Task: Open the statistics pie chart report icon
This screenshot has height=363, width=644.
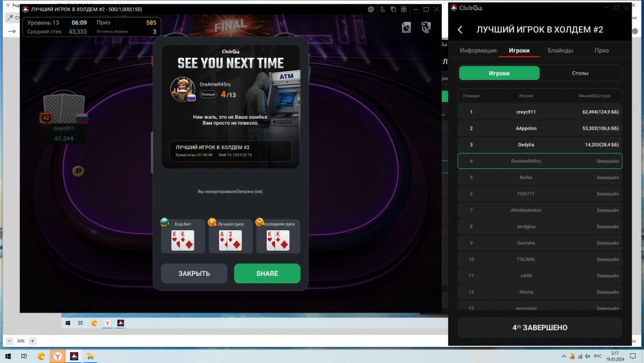Action: [x=406, y=27]
